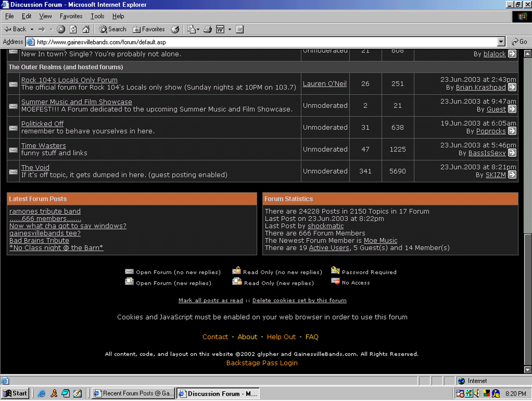The width and height of the screenshot is (532, 401).
Task: Open the About footer link
Action: pos(247,337)
